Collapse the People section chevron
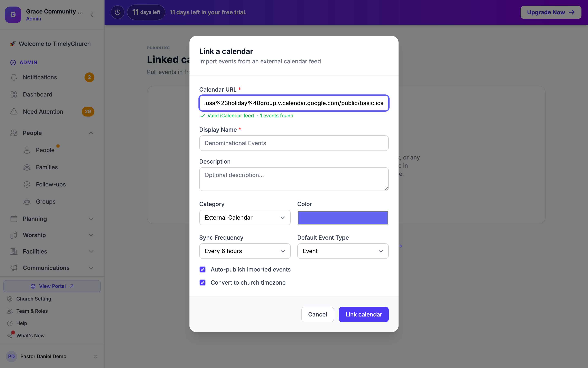Screen dimensions: 588x368 [x=91, y=133]
